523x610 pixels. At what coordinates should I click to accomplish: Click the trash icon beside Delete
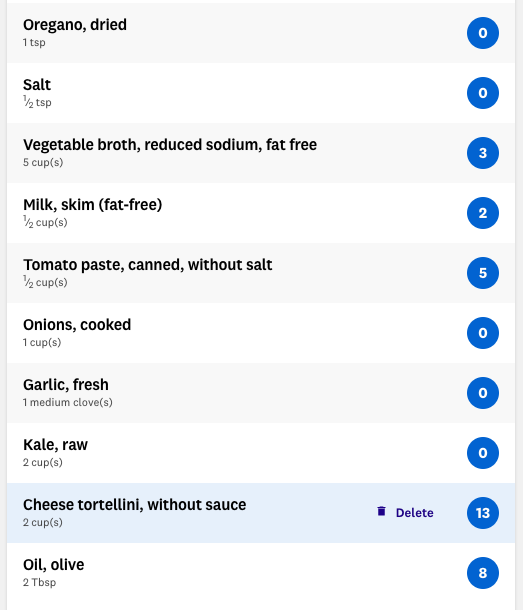click(381, 511)
